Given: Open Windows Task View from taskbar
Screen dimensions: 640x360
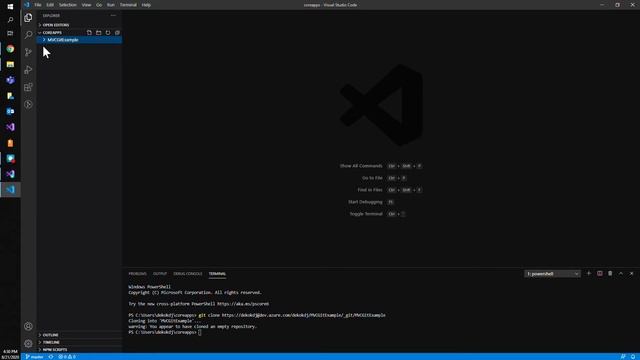Looking at the screenshot, I should coord(10,33).
